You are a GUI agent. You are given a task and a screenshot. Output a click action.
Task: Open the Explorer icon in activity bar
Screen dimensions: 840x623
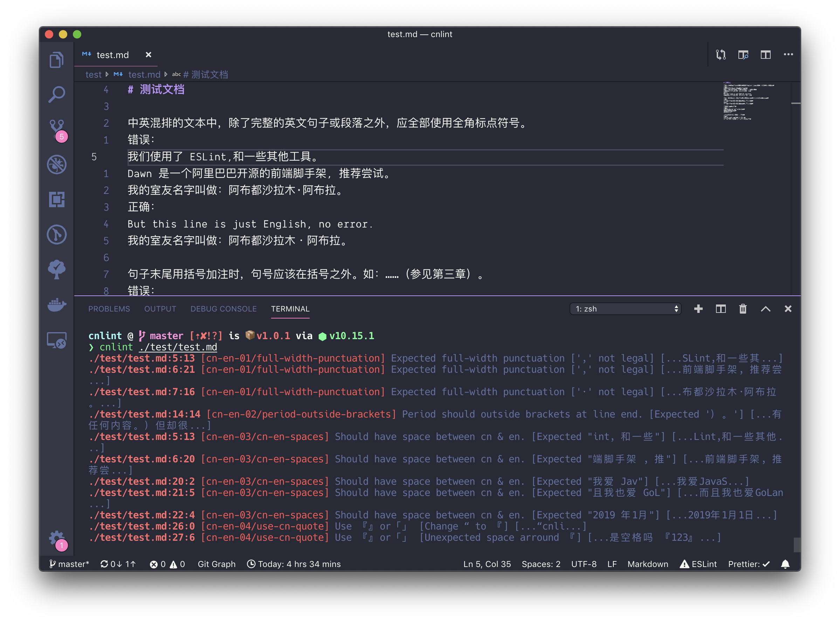coord(57,59)
